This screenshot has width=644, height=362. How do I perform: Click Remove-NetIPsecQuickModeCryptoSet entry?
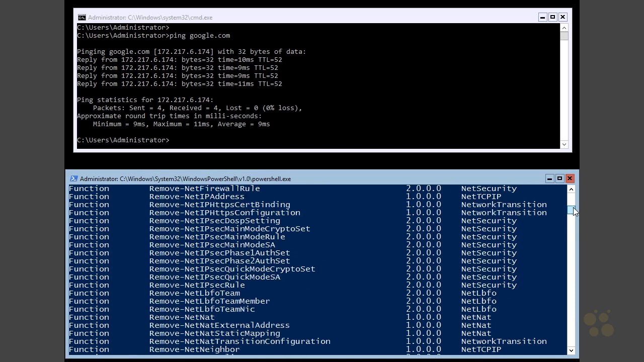click(232, 269)
